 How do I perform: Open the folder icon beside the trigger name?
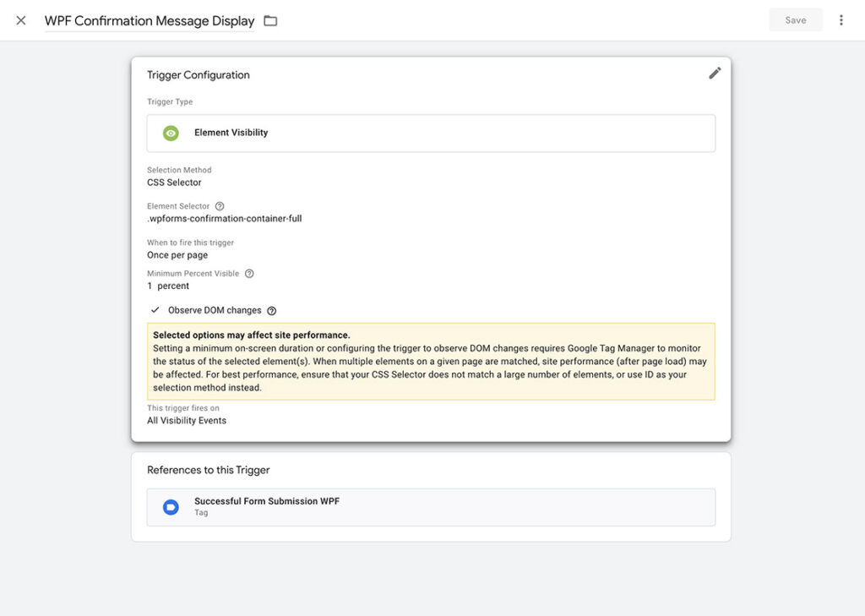click(269, 20)
